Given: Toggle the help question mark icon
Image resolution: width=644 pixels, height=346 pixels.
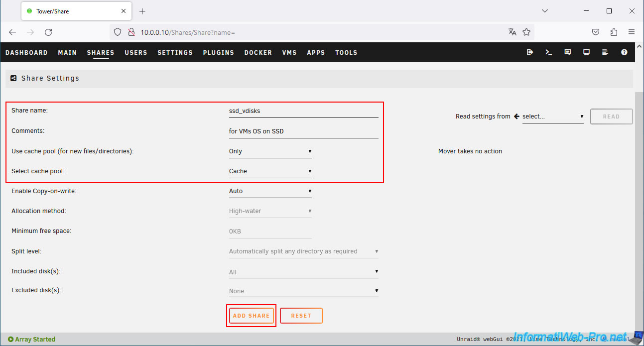Looking at the screenshot, I should (624, 52).
